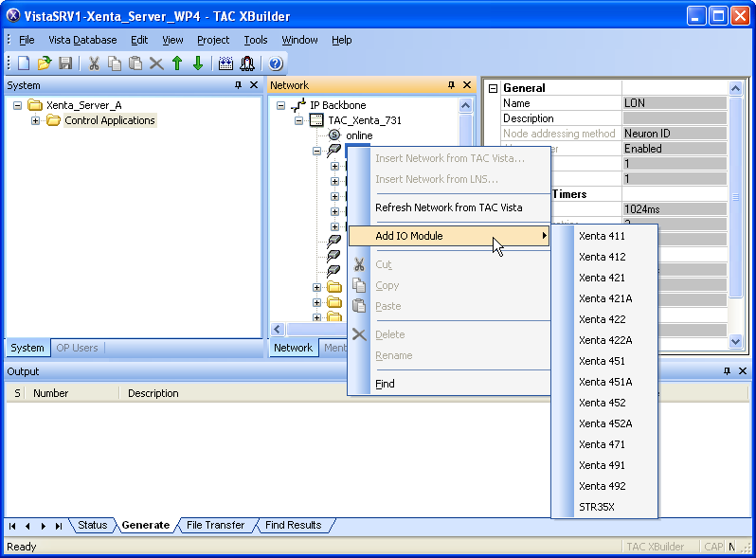
Task: Click the Control Applications folder icon
Action: (53, 120)
